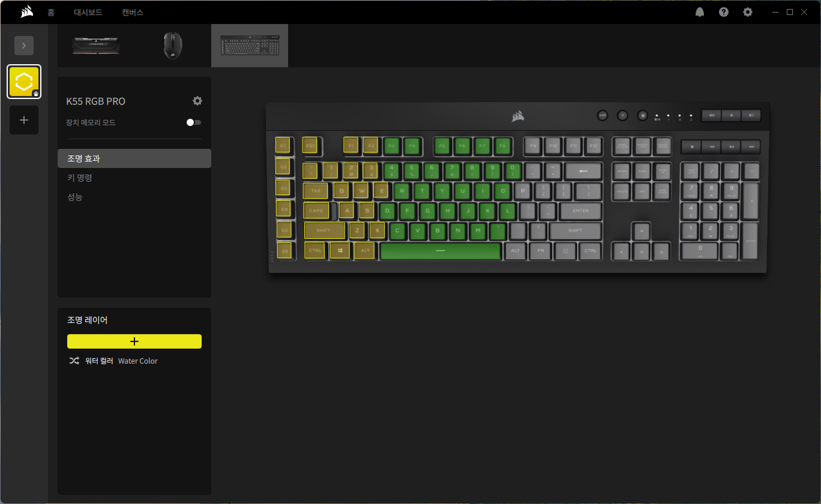Click the ESC key on keyboard
This screenshot has width=821, height=504.
(x=310, y=145)
